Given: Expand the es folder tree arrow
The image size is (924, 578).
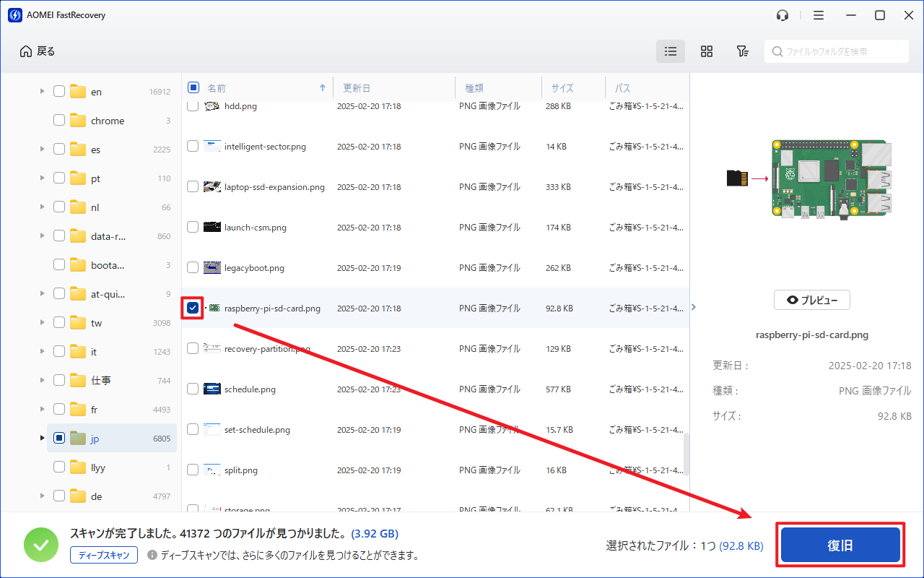Looking at the screenshot, I should [43, 150].
